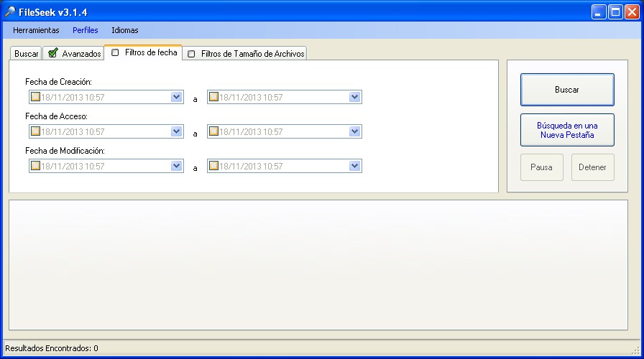
Task: Maximize the FileSeek window
Action: tap(615, 12)
